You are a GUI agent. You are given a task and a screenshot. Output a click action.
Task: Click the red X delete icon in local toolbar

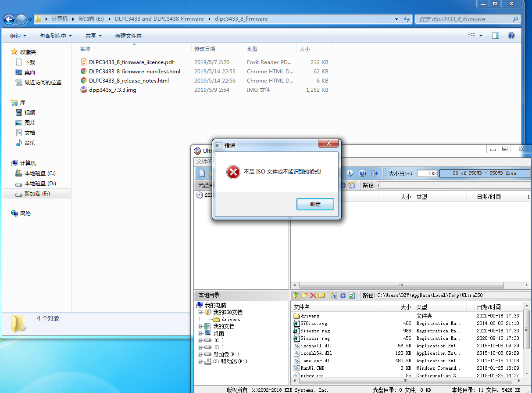click(x=313, y=296)
